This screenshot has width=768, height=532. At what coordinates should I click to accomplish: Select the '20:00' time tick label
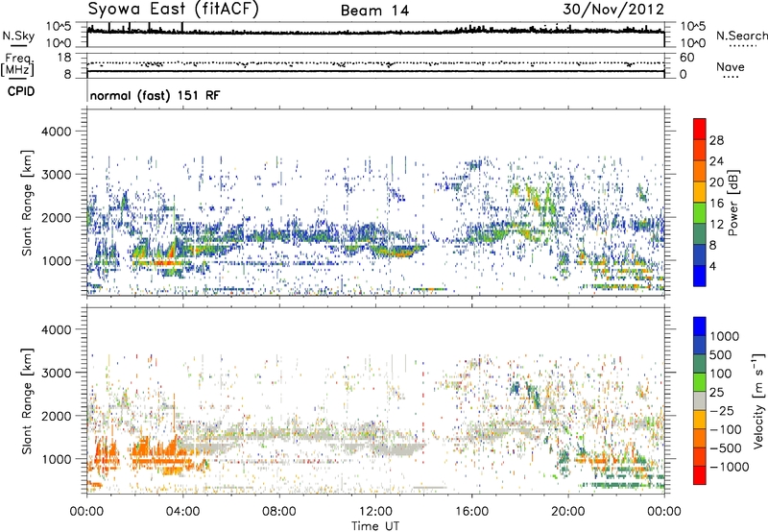567,512
